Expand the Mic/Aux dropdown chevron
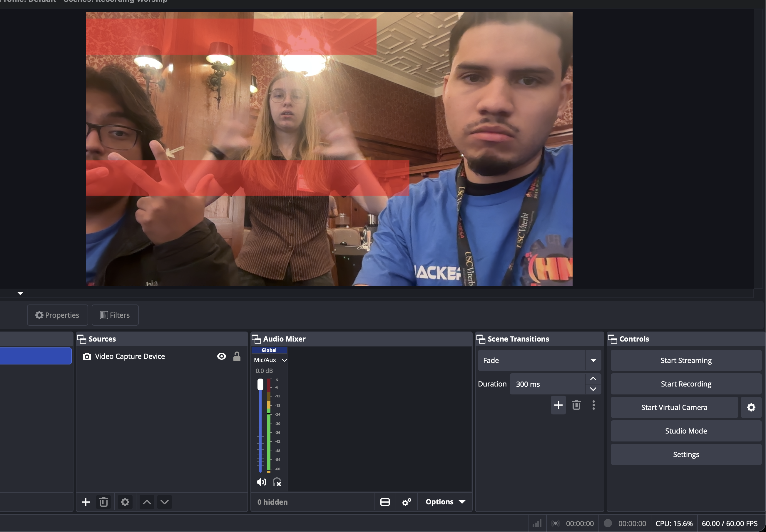 [x=284, y=360]
